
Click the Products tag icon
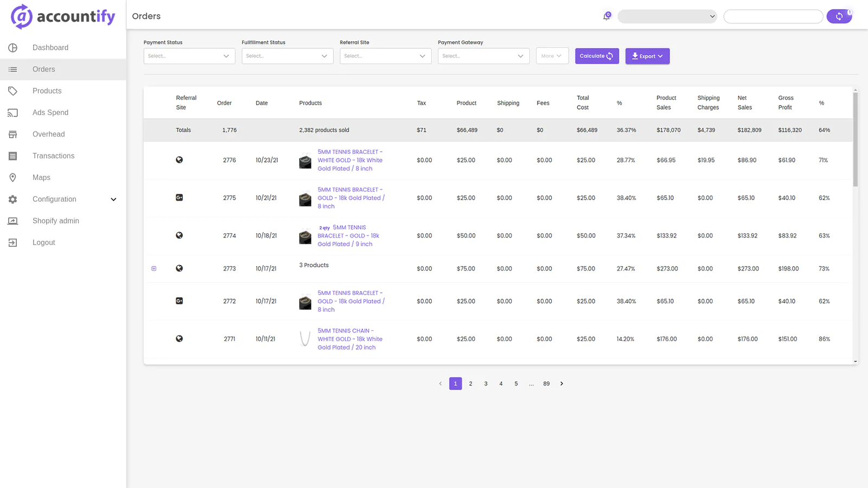click(13, 91)
